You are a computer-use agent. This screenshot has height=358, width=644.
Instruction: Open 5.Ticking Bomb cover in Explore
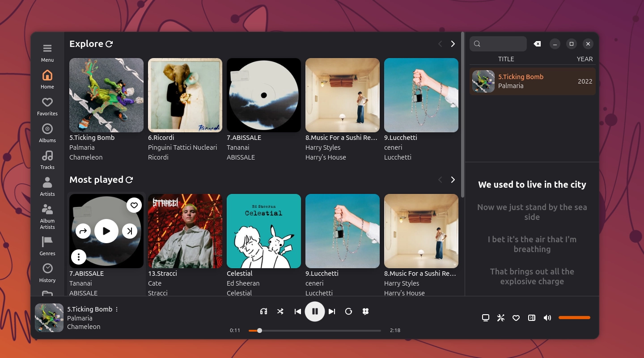point(106,95)
